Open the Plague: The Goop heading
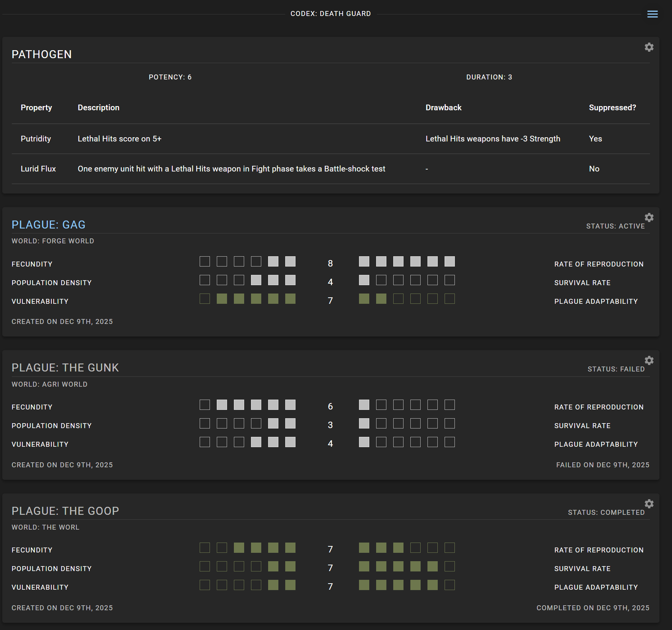This screenshot has width=672, height=630. pyautogui.click(x=65, y=511)
